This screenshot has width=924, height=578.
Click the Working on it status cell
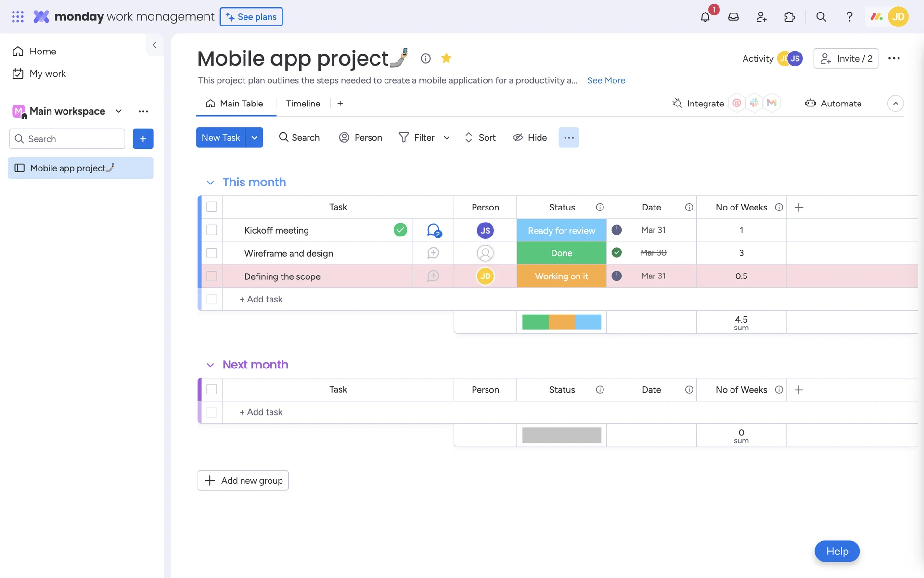click(x=561, y=276)
